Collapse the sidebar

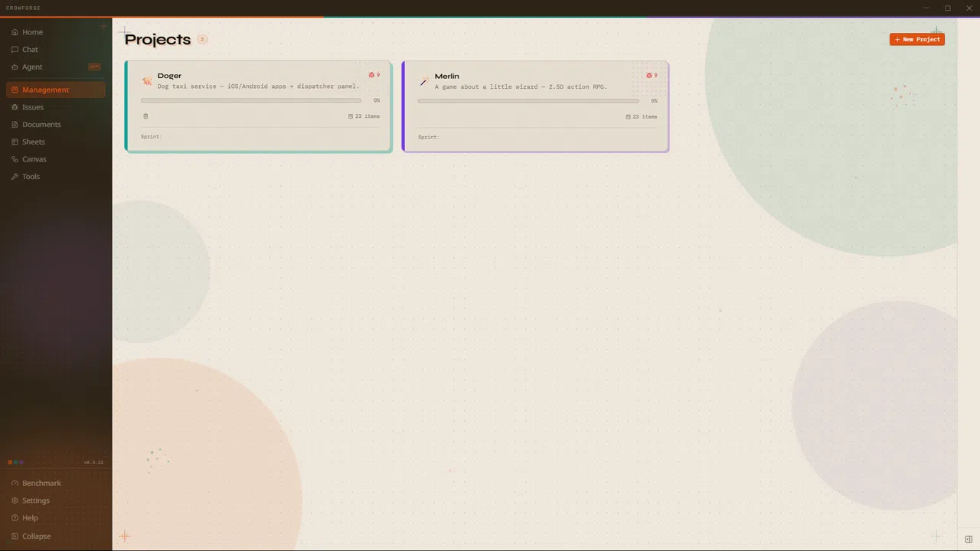click(x=31, y=536)
